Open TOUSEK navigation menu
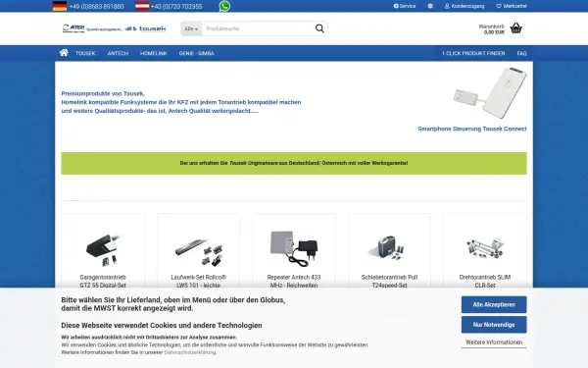The image size is (588, 368). (85, 53)
